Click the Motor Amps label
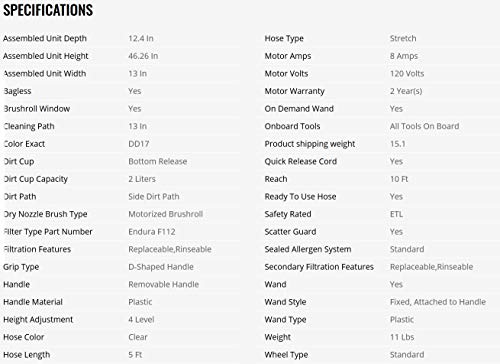 click(x=288, y=56)
